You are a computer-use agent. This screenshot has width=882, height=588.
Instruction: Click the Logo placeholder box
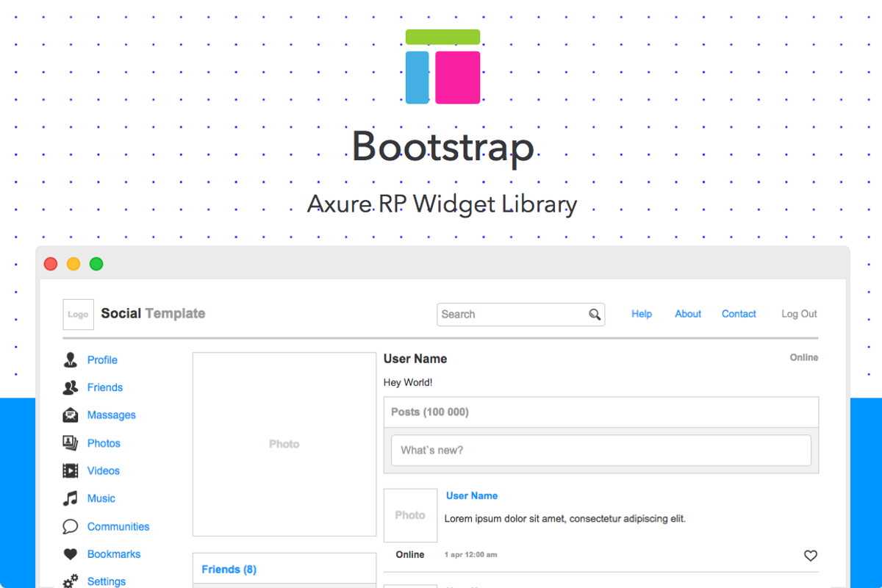pos(78,314)
